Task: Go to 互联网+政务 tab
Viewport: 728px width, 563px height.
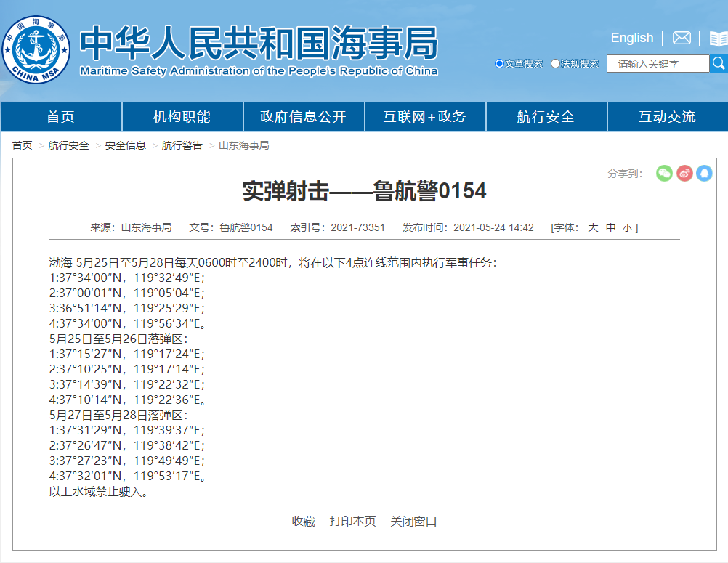Action: tap(424, 117)
